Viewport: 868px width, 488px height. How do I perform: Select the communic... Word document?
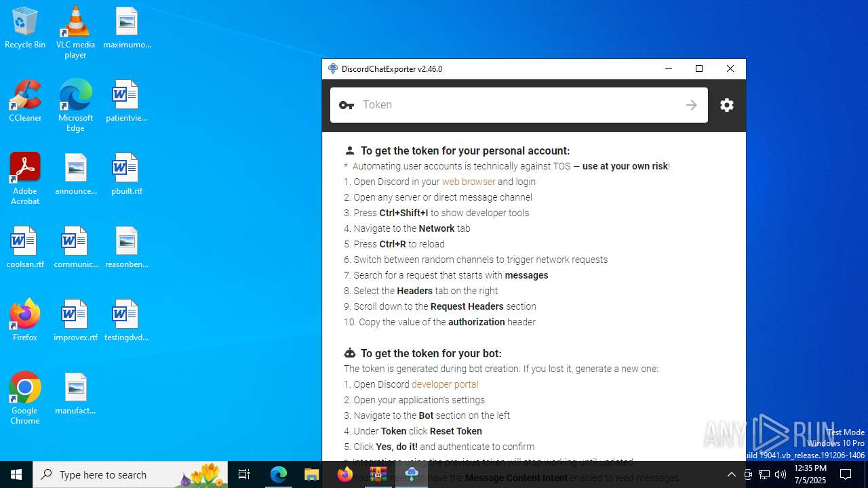(75, 248)
